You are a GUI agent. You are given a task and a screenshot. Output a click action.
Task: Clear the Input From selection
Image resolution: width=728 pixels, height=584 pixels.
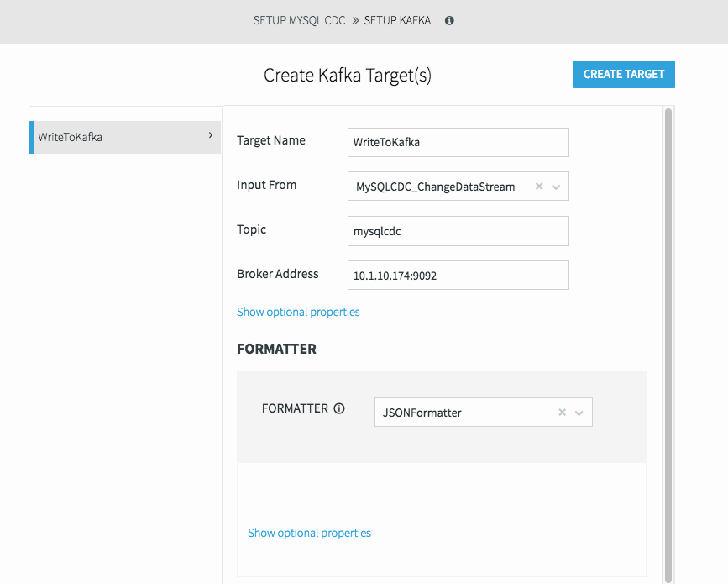coord(539,187)
